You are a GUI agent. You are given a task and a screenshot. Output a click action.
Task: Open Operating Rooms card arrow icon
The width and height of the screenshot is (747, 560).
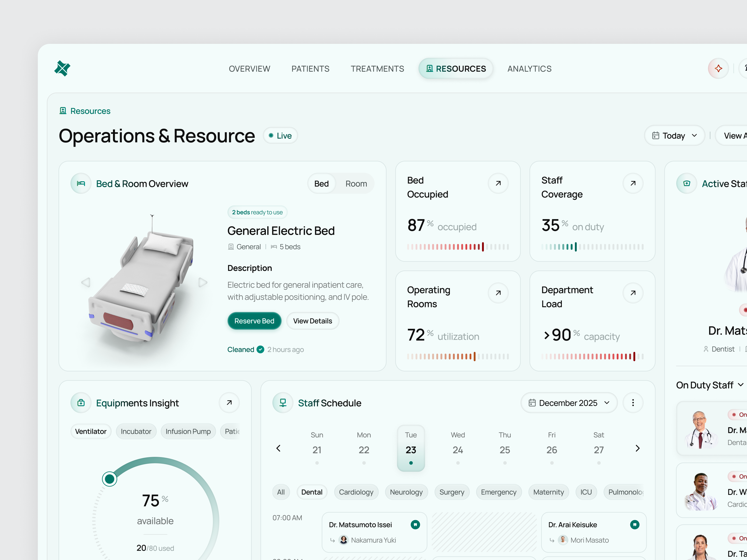(x=498, y=293)
